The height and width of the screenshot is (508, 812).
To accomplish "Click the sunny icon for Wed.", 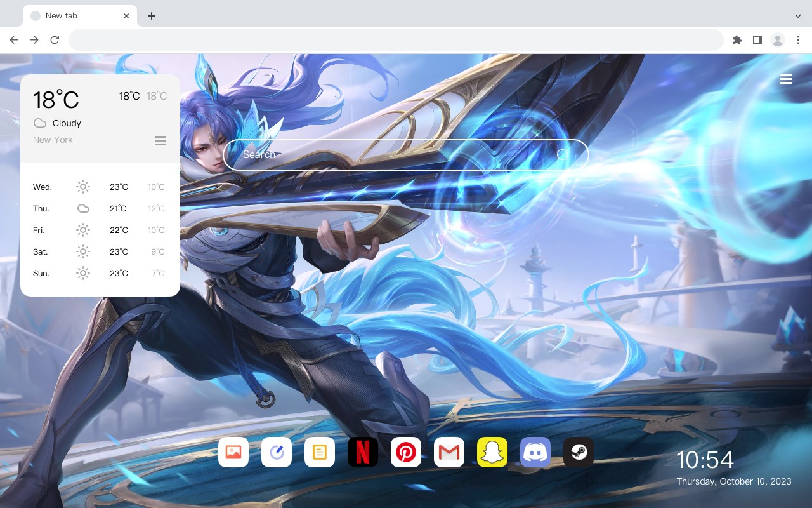I will tap(83, 187).
